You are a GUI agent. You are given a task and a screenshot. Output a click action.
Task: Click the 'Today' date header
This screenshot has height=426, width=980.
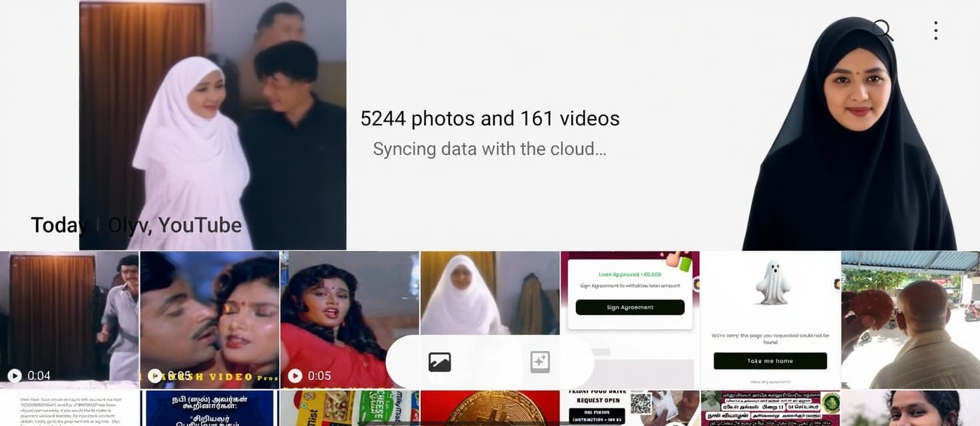59,225
